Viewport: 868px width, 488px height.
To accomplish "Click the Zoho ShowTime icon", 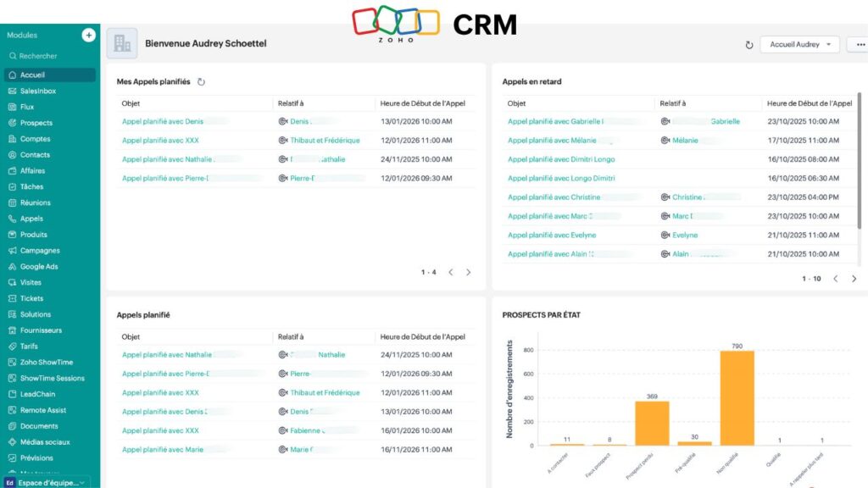I will 12,363.
